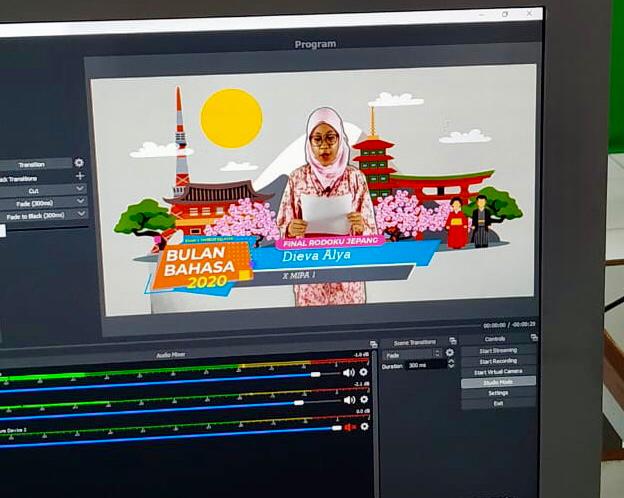Pop out the Audio Mixer dock
The height and width of the screenshot is (498, 624).
pos(372,342)
